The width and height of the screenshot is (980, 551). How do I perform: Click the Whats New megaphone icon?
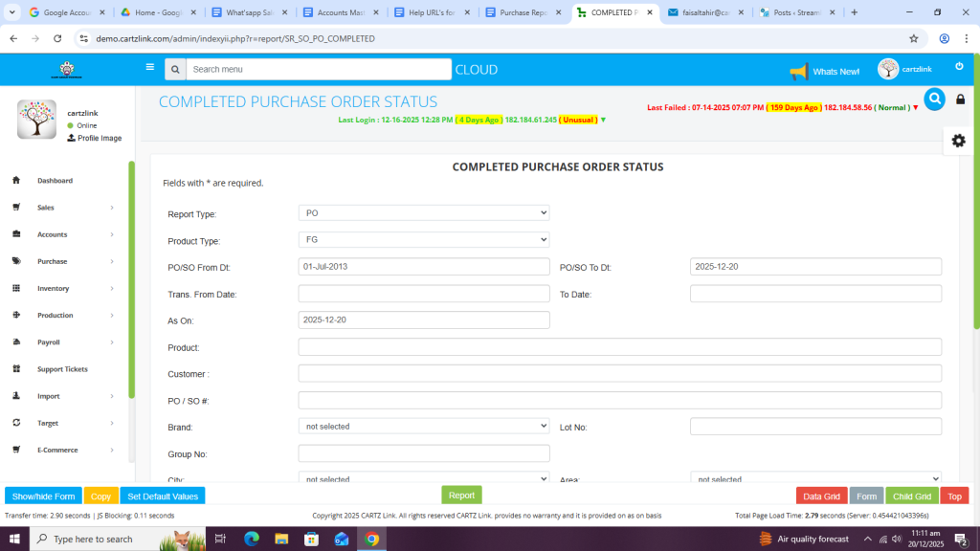[x=798, y=72]
